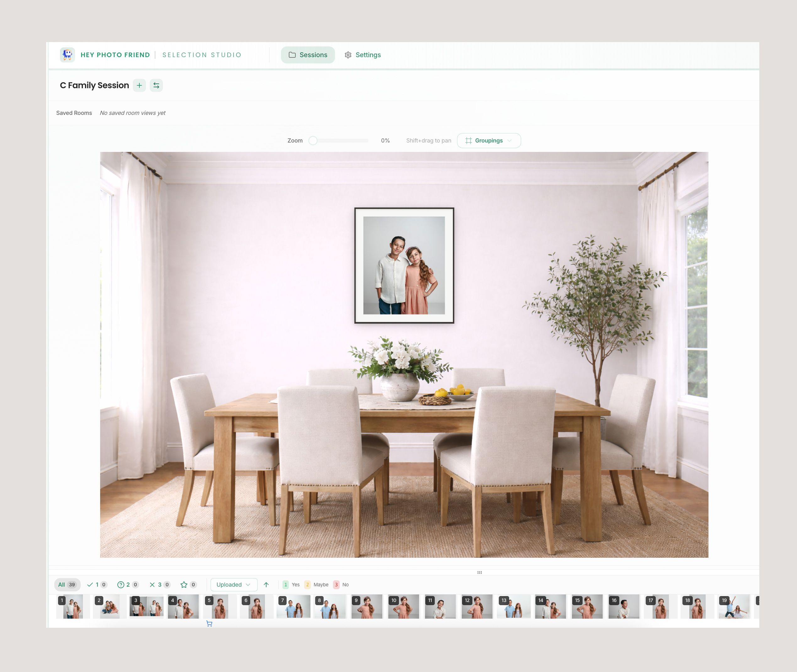Show All 39 photos filter

[x=67, y=584]
